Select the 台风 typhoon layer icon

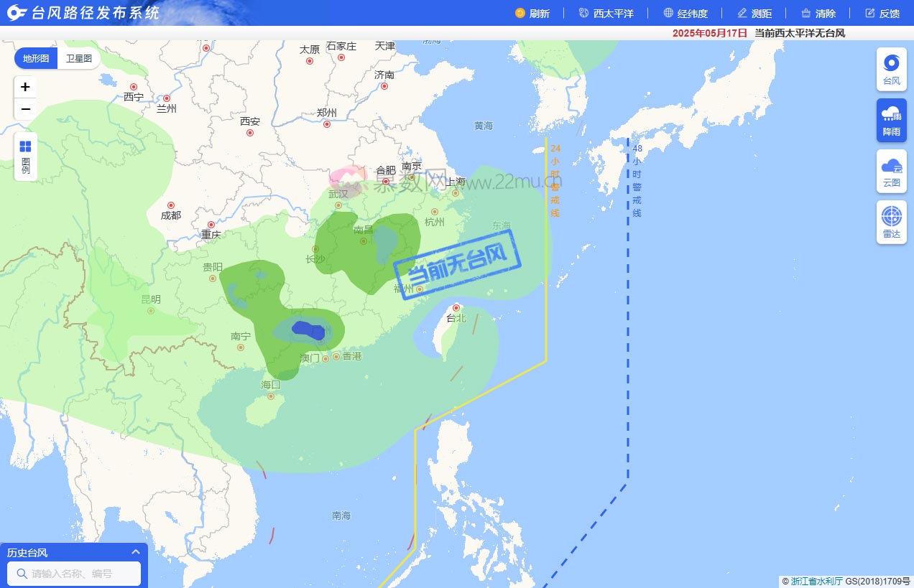point(891,68)
